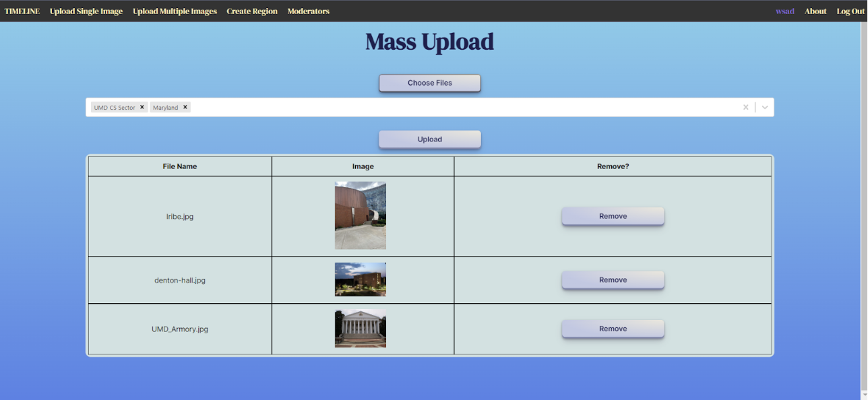Open Upload Multiple Images page
This screenshot has height=400, width=868.
175,11
